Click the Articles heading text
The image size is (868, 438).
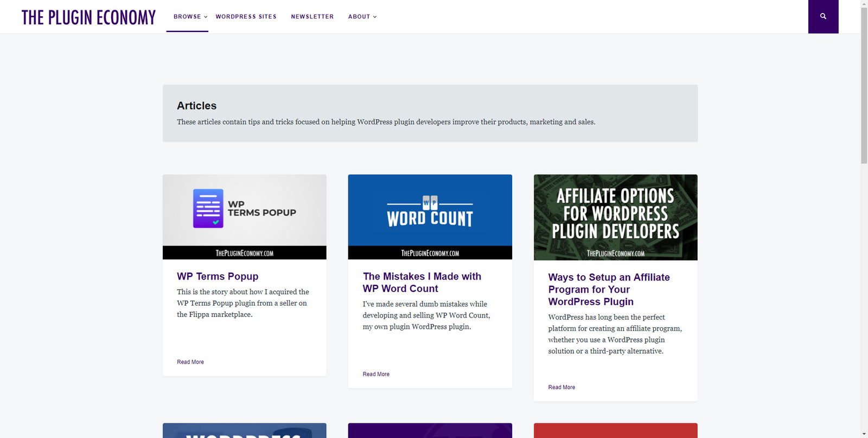pos(196,106)
